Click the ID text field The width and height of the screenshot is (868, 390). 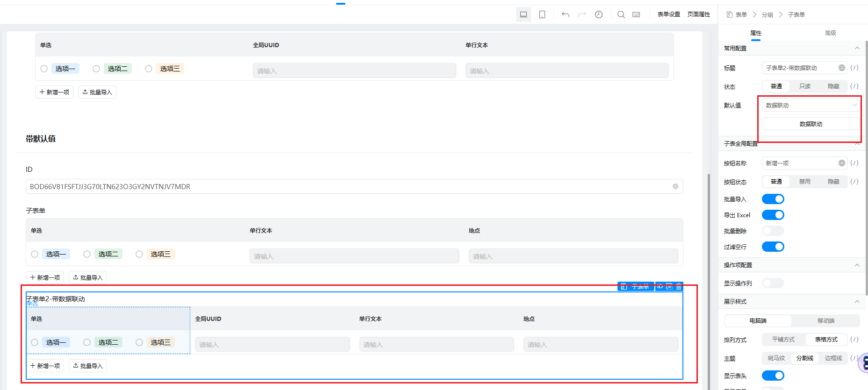[354, 186]
